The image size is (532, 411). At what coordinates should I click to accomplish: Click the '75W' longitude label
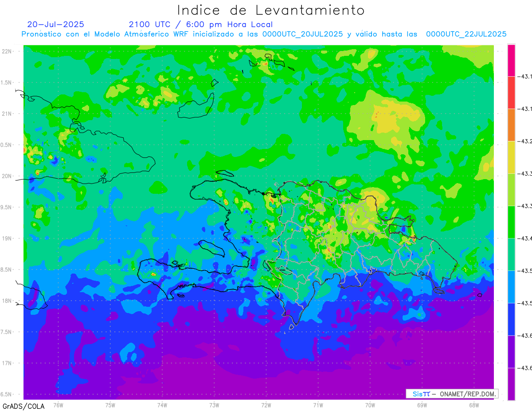coord(110,405)
